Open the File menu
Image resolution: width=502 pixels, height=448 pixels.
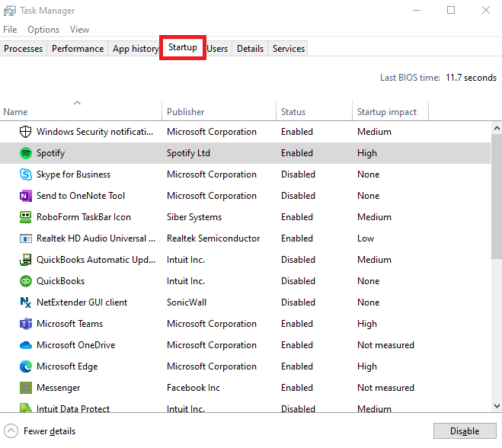click(10, 30)
